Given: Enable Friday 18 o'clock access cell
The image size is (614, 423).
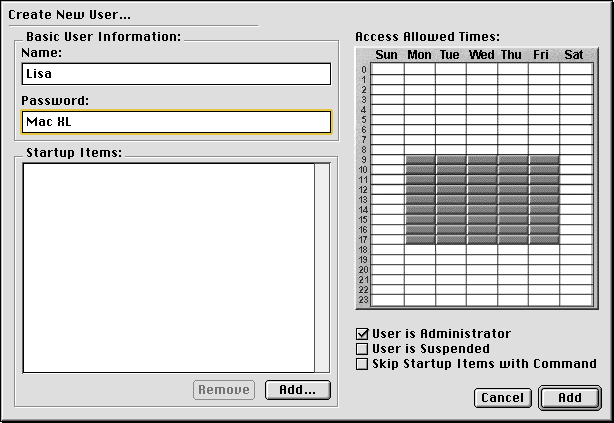Looking at the screenshot, I should [544, 250].
